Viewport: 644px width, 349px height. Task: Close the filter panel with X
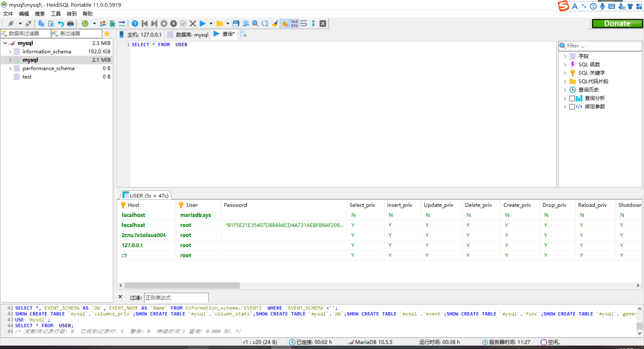point(120,297)
